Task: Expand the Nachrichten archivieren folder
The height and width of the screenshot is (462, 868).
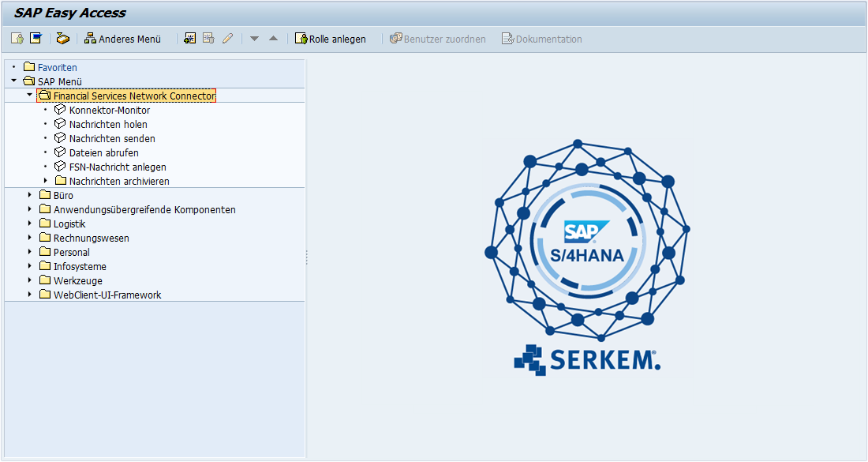Action: (x=45, y=181)
